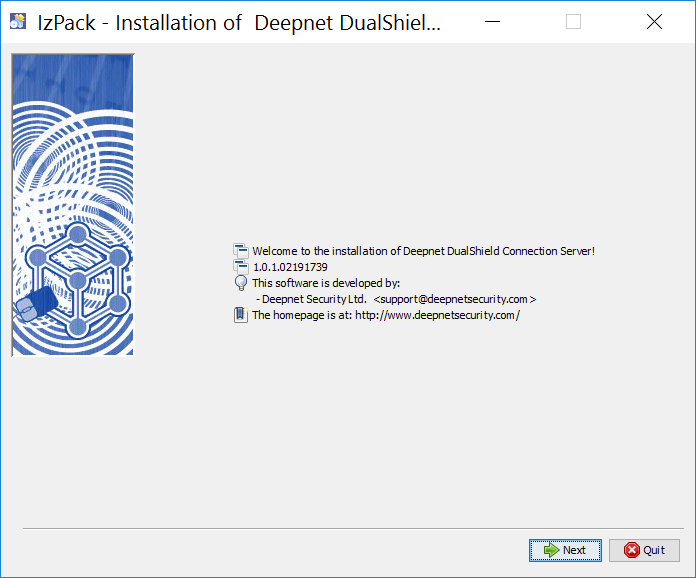Close the installer window
This screenshot has width=696, height=578.
[654, 22]
